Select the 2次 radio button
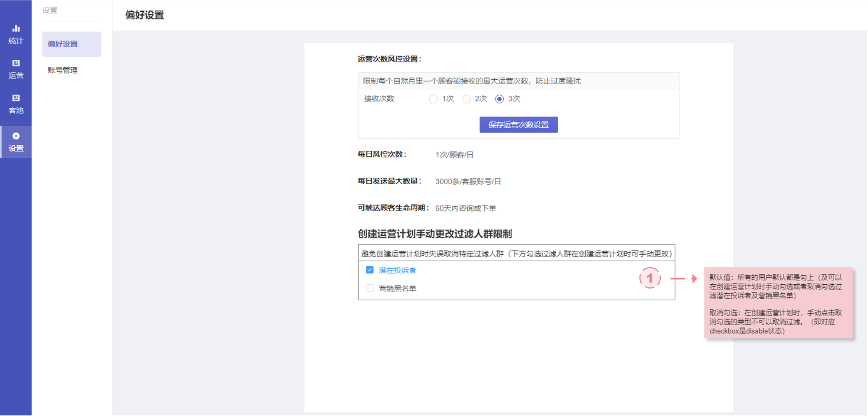 pyautogui.click(x=467, y=99)
